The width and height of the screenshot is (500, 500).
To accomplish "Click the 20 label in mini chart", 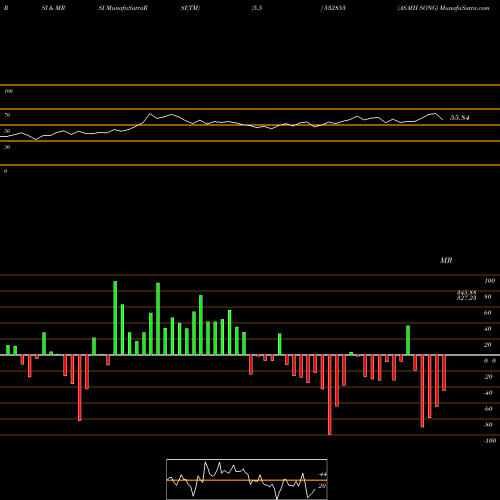I will pos(322,486).
